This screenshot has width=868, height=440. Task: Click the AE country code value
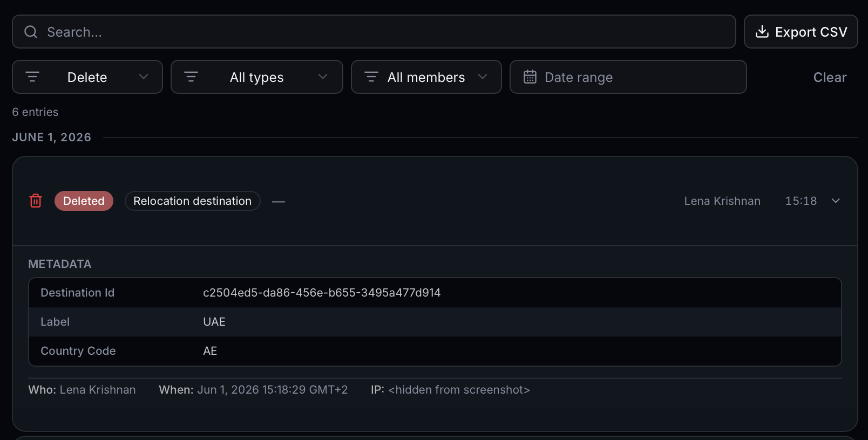[210, 350]
